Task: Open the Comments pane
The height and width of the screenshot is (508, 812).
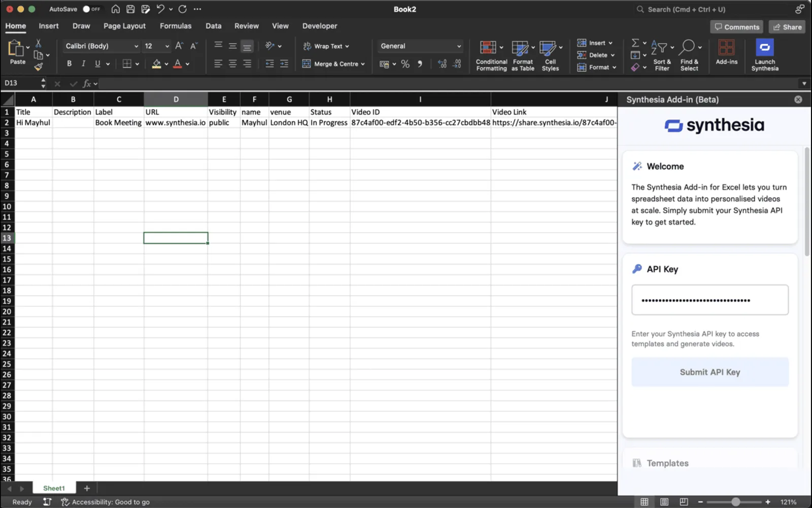Action: (737, 27)
